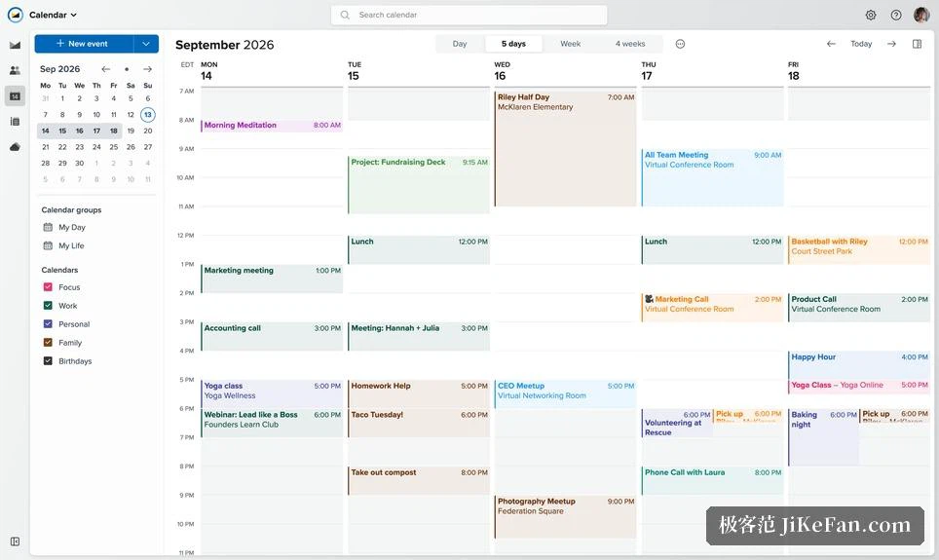Jump to Today

pyautogui.click(x=861, y=44)
